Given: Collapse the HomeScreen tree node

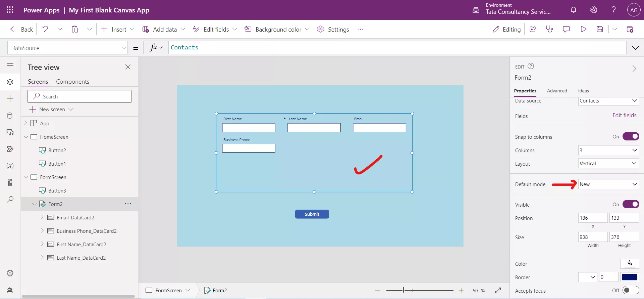Looking at the screenshot, I should (x=26, y=137).
